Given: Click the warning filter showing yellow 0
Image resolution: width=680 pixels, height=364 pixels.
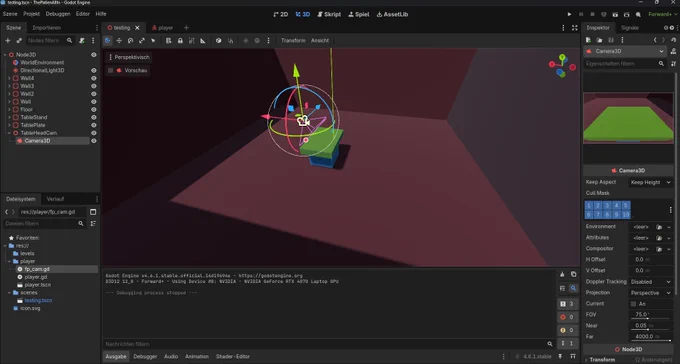Looking at the screenshot, I should 567,330.
